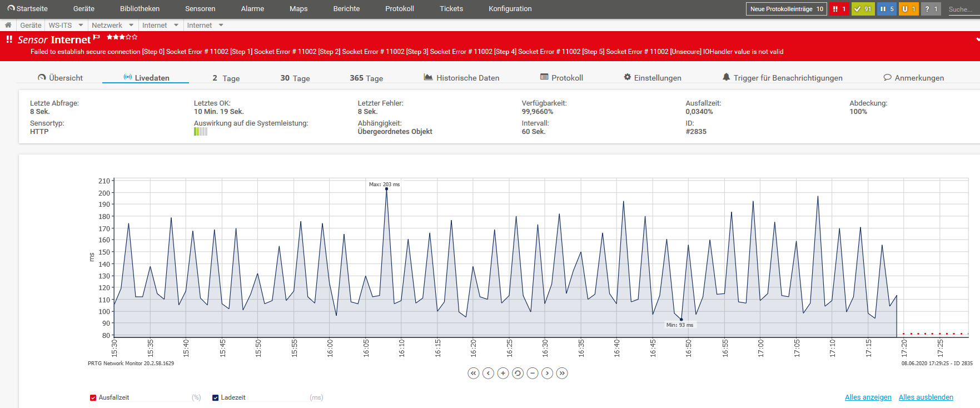Show the 5 paused sensors

pyautogui.click(x=887, y=9)
